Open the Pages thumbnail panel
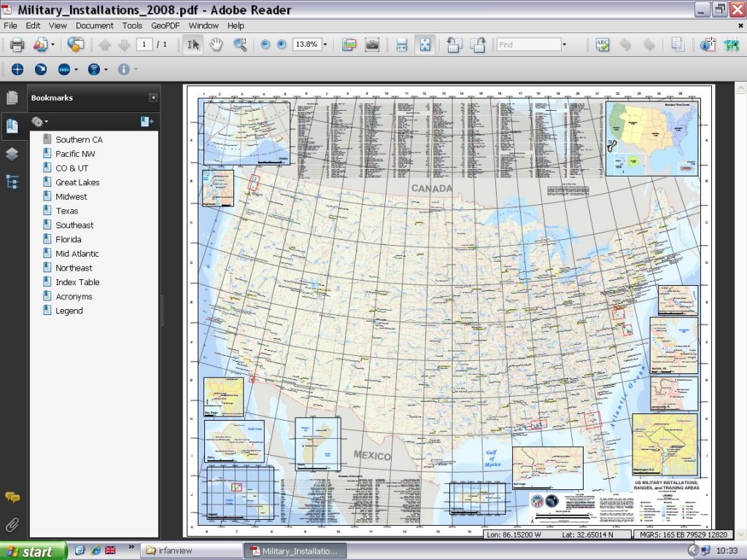The image size is (747, 560). (12, 98)
